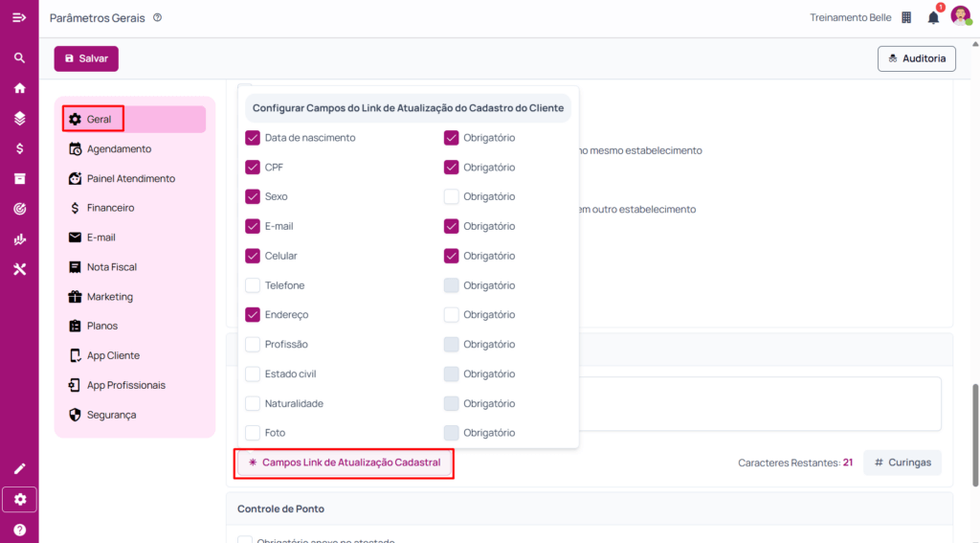Open the home icon in sidebar

(x=19, y=88)
